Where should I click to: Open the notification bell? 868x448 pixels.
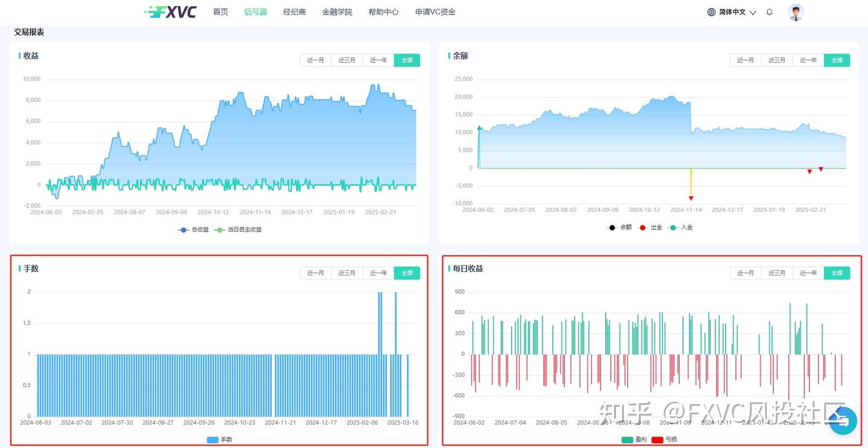coord(769,12)
